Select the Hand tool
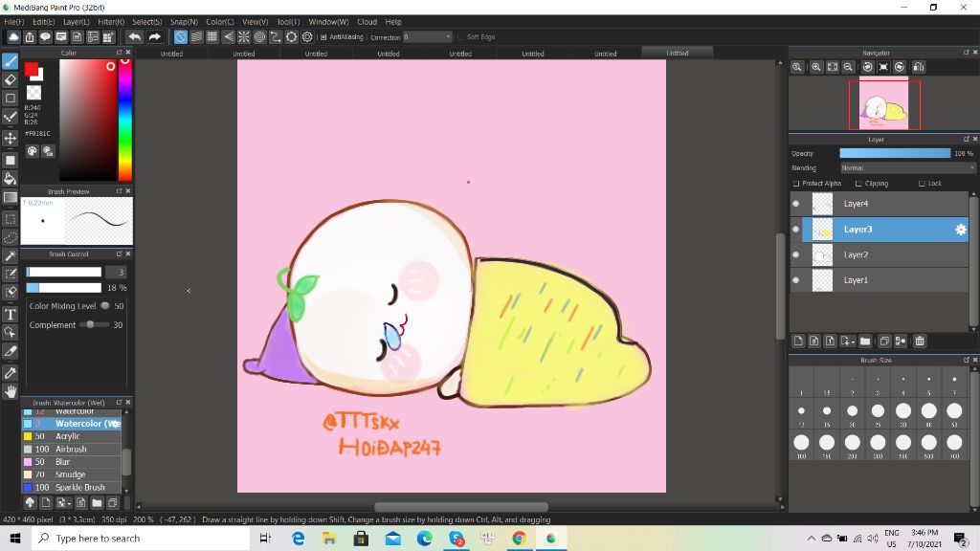The image size is (980, 551). pos(10,391)
